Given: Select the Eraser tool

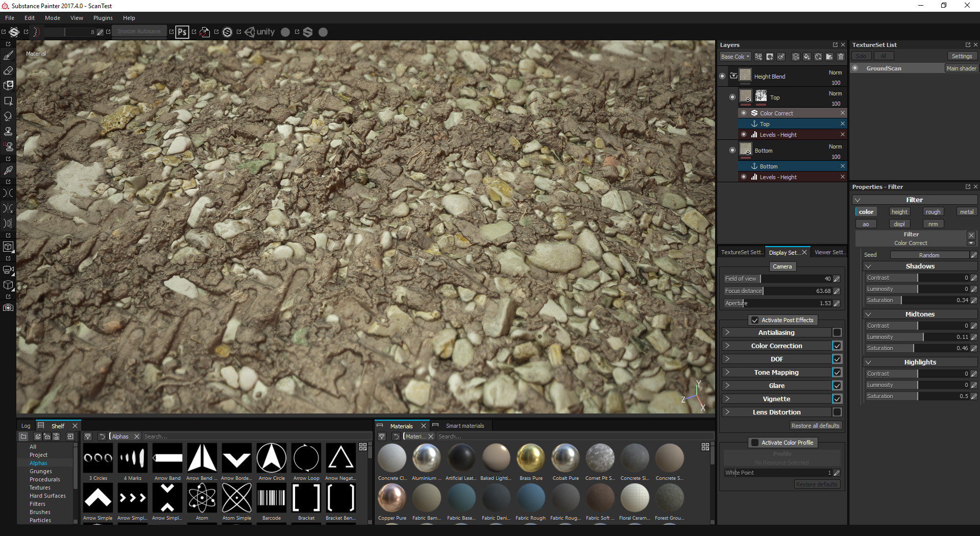Looking at the screenshot, I should tap(8, 71).
